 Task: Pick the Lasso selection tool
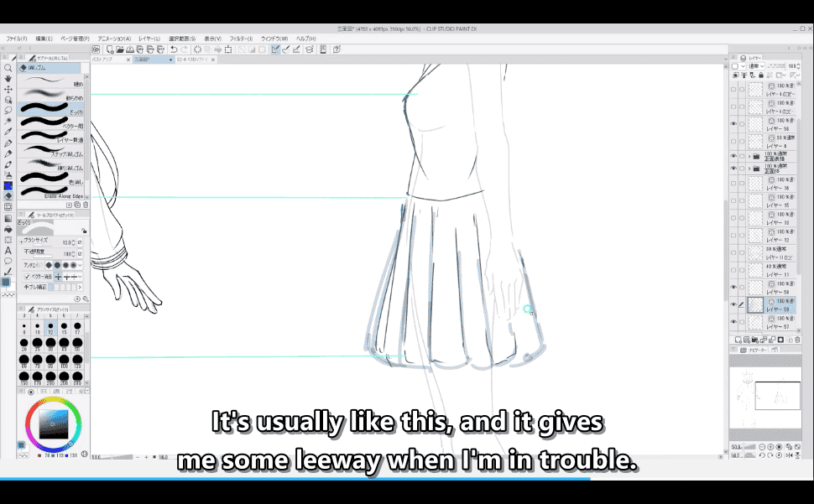click(8, 111)
